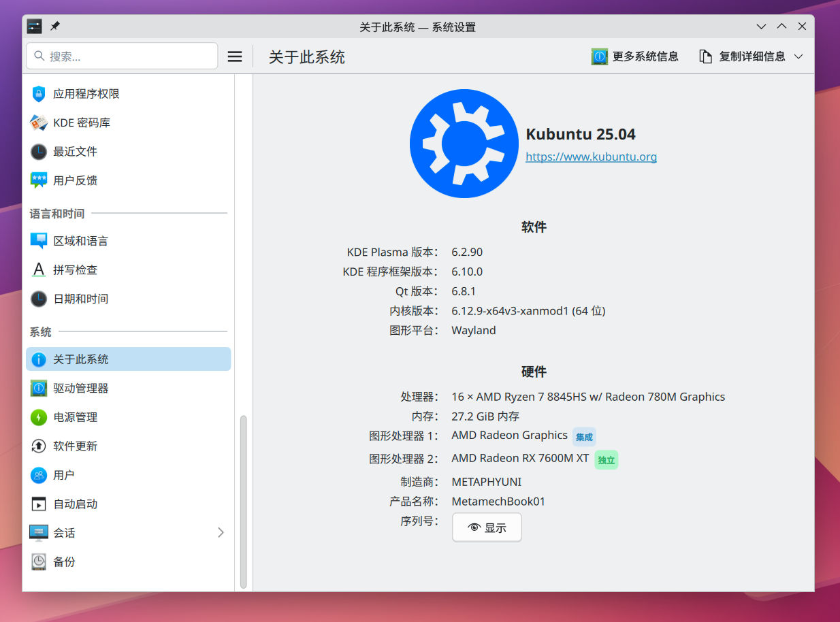Click the 更多系统信息 info icon

(x=599, y=56)
